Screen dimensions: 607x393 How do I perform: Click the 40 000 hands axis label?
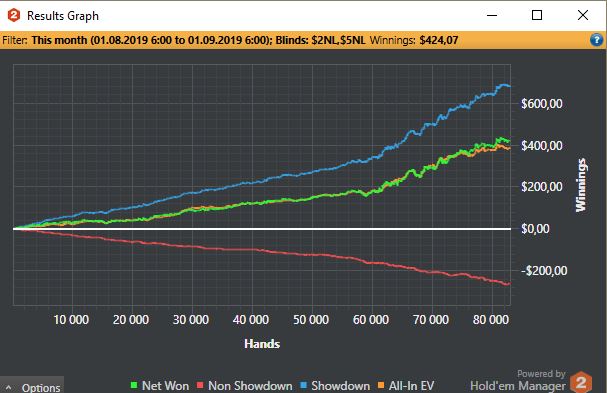pos(251,320)
